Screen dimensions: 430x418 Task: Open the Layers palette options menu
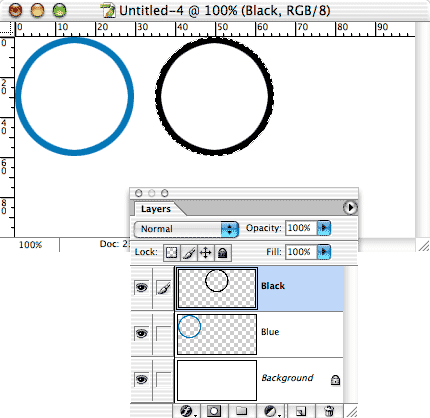[350, 208]
